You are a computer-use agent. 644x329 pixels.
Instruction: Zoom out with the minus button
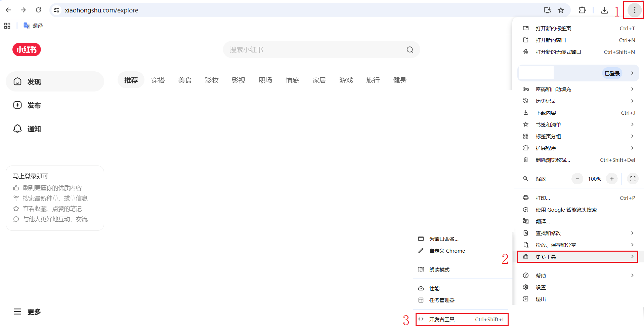pyautogui.click(x=577, y=179)
